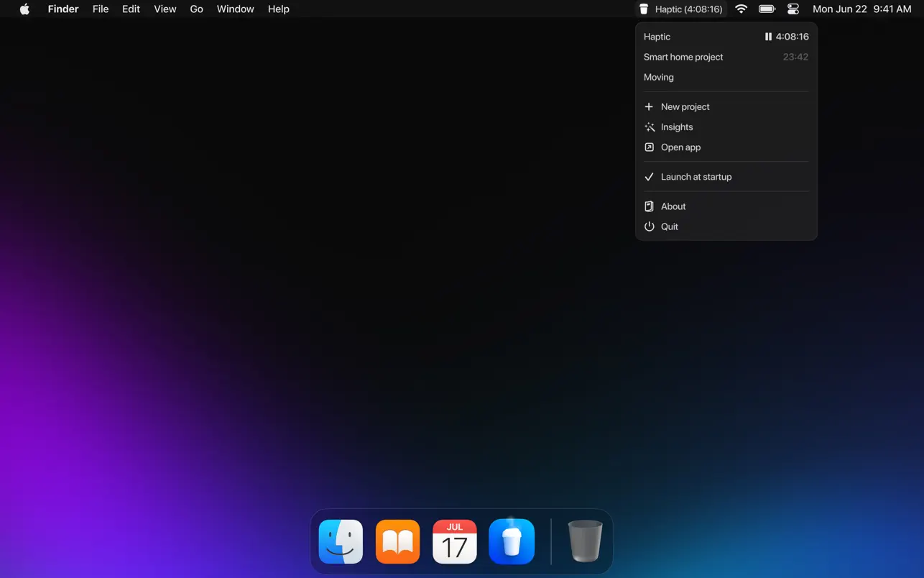Launch the Books app in Dock
The width and height of the screenshot is (924, 578).
397,541
